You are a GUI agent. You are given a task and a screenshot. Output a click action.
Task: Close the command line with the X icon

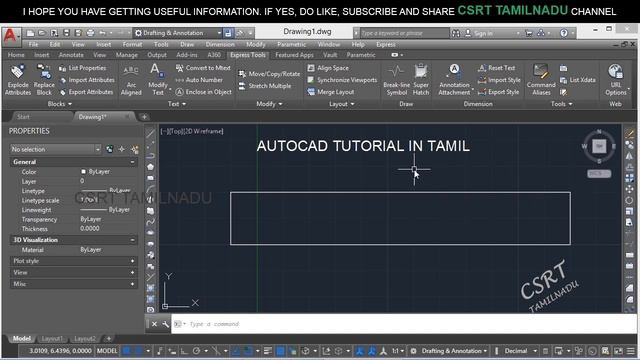click(154, 324)
